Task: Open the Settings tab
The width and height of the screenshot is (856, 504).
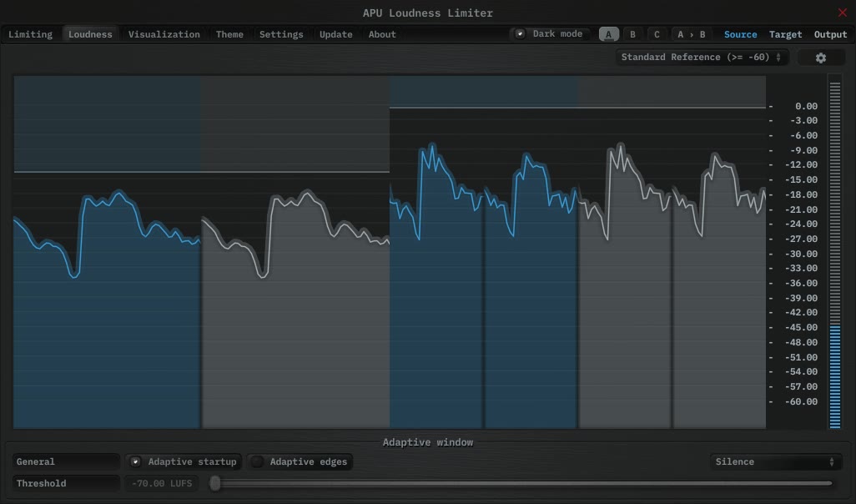Action: pyautogui.click(x=281, y=34)
